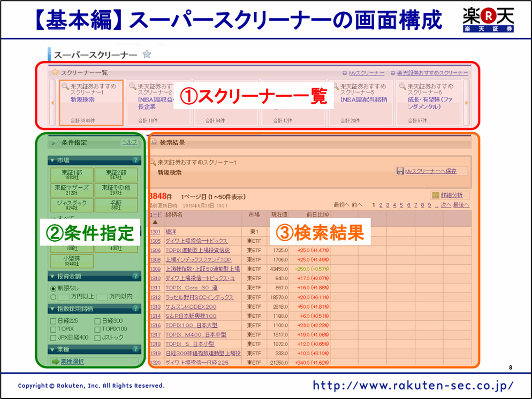Select the 東証1部 market filter button
The width and height of the screenshot is (532, 399).
tap(72, 175)
